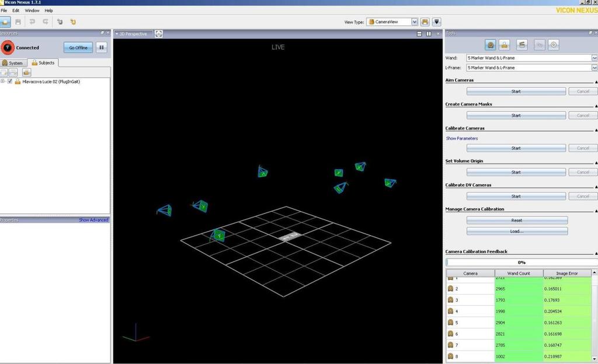Click the Show Parameters link
This screenshot has height=364, width=598.
click(x=461, y=138)
